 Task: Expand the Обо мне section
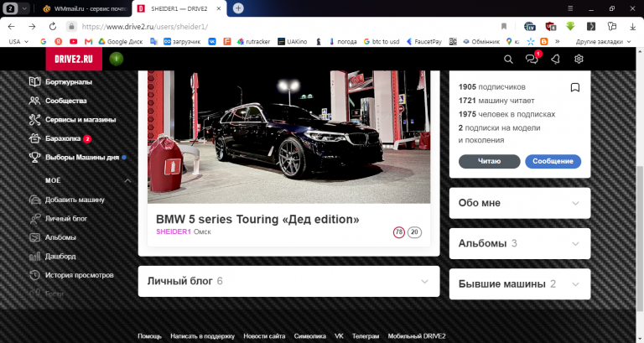[520, 203]
